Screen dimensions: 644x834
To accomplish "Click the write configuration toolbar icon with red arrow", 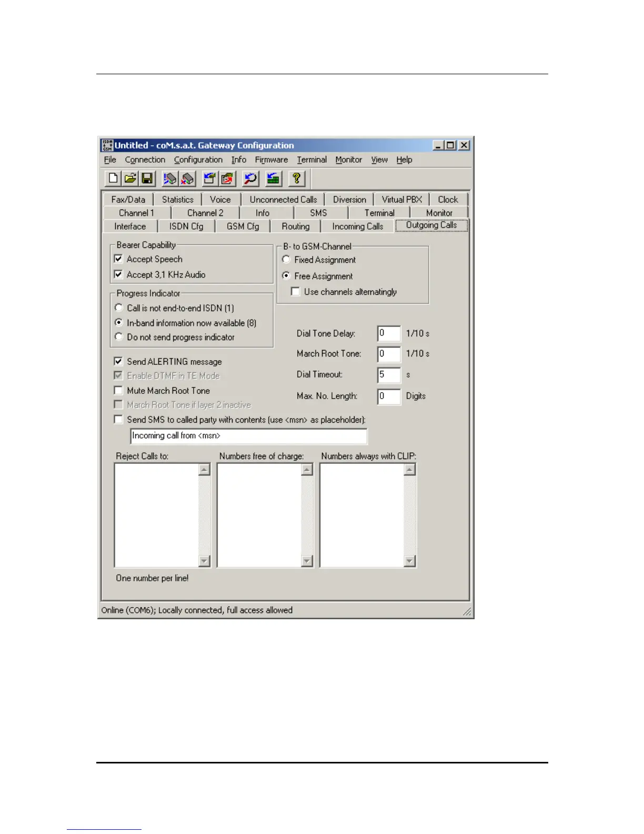I will tap(227, 179).
